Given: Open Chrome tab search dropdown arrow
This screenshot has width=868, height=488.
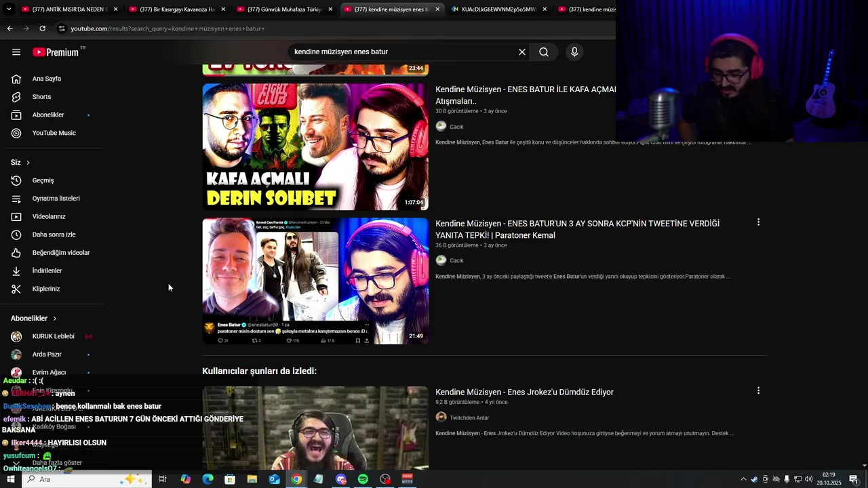Looking at the screenshot, I should pyautogui.click(x=10, y=9).
